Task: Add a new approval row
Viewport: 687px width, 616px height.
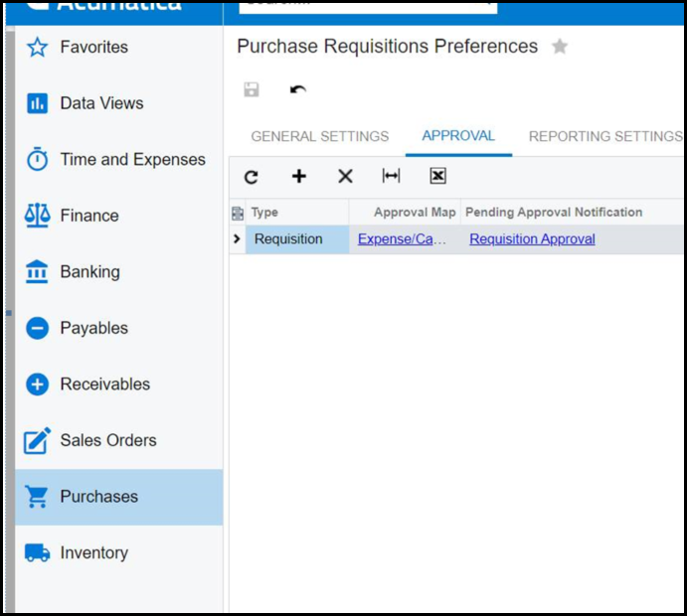Action: 298,177
